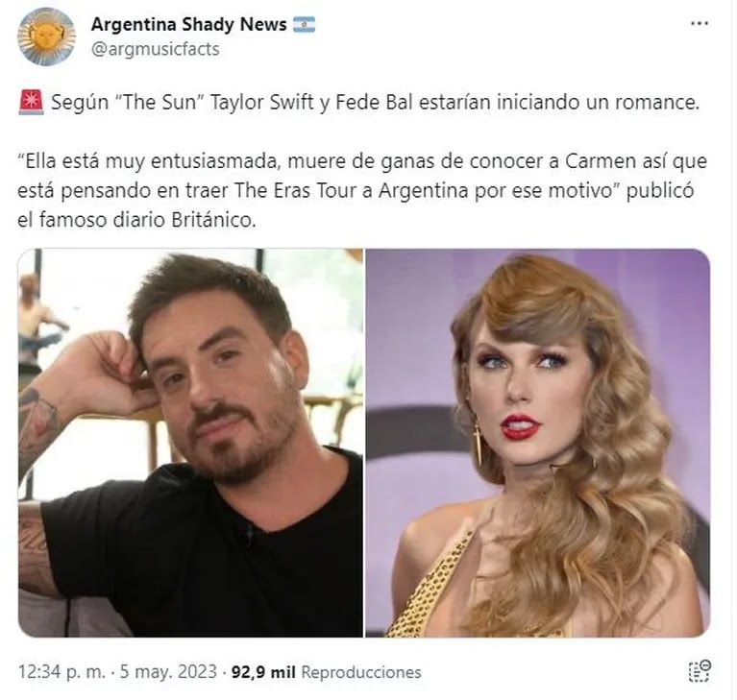View the 92,9 mil Reproducciones count
This screenshot has width=737, height=700.
326,671
